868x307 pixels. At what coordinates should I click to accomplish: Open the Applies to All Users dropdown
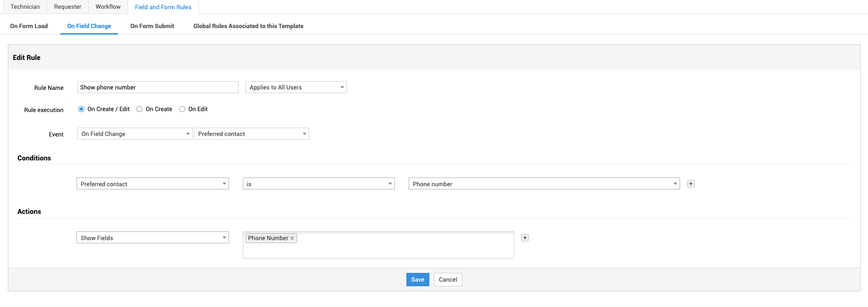(x=296, y=87)
